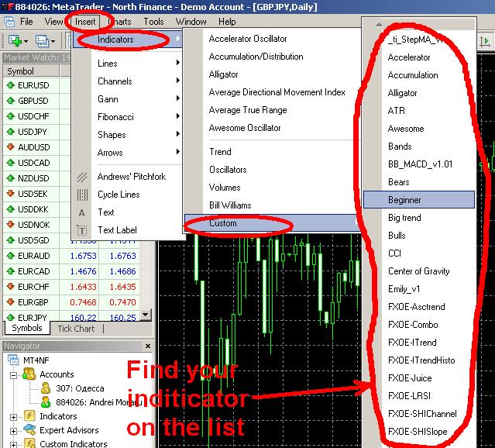Click the Symbol column header
This screenshot has width=495, height=448.
pyautogui.click(x=31, y=71)
